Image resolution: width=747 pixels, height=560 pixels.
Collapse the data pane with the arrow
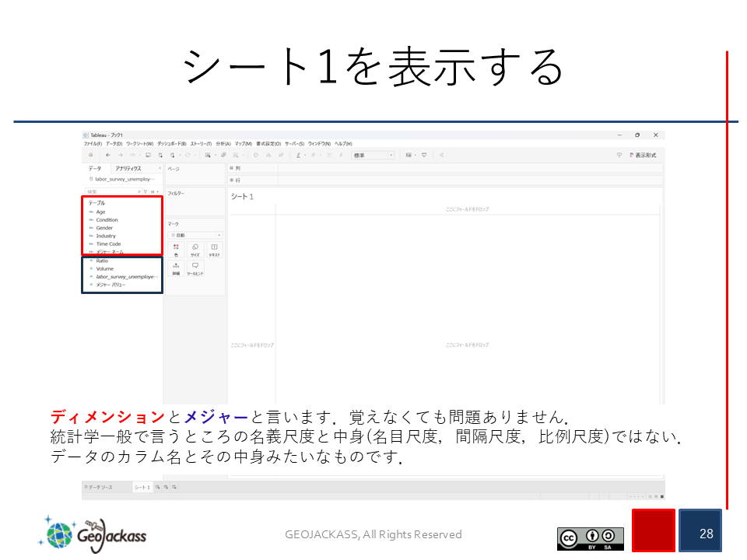tap(160, 168)
